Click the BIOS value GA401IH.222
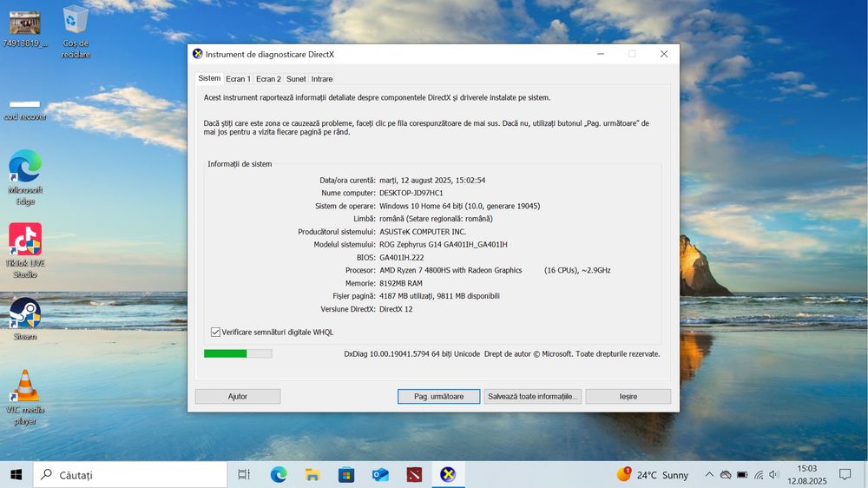 coord(401,258)
